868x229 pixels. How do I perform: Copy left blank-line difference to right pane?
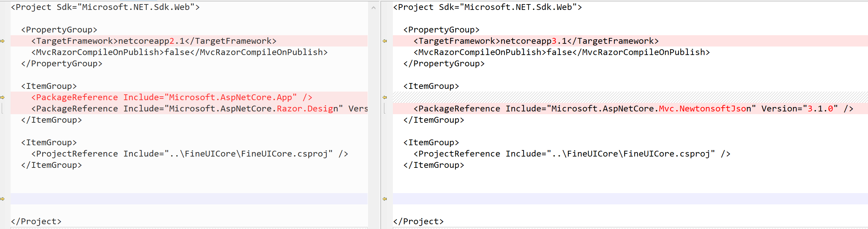point(2,199)
